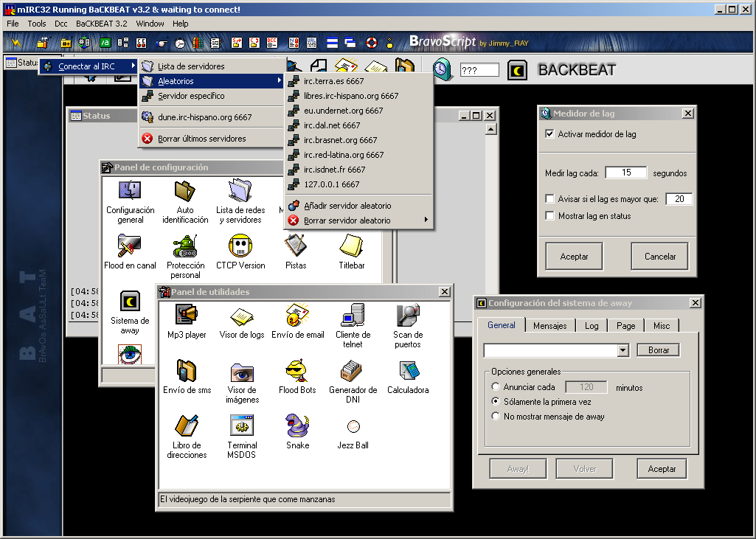The image size is (756, 539).
Task: Open Protección personal tank icon
Action: (185, 247)
